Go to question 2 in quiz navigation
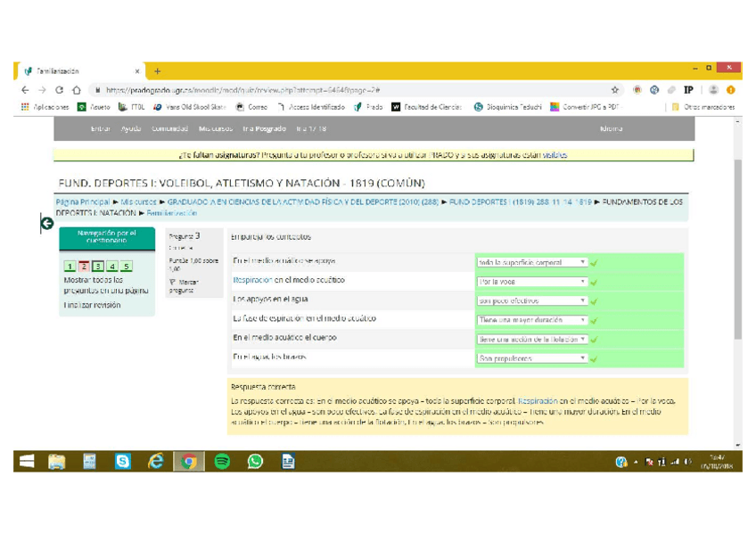This screenshot has height=534, width=756. [x=84, y=267]
